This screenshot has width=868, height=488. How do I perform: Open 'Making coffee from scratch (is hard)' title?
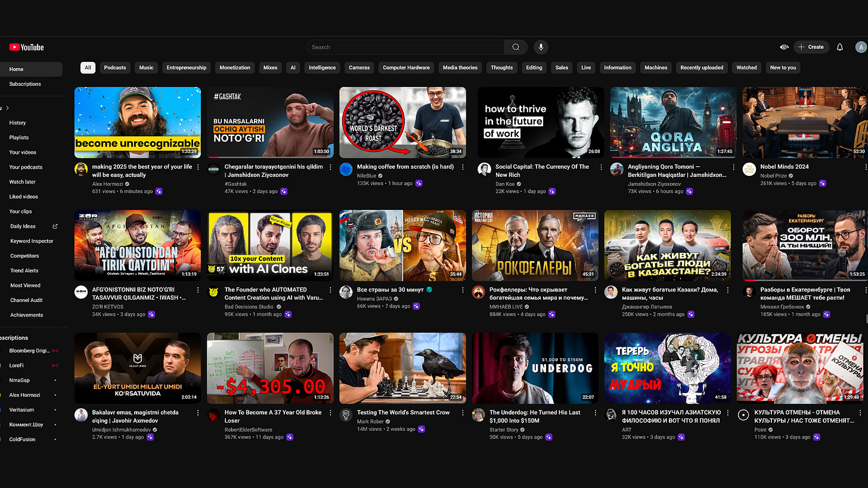click(x=406, y=167)
